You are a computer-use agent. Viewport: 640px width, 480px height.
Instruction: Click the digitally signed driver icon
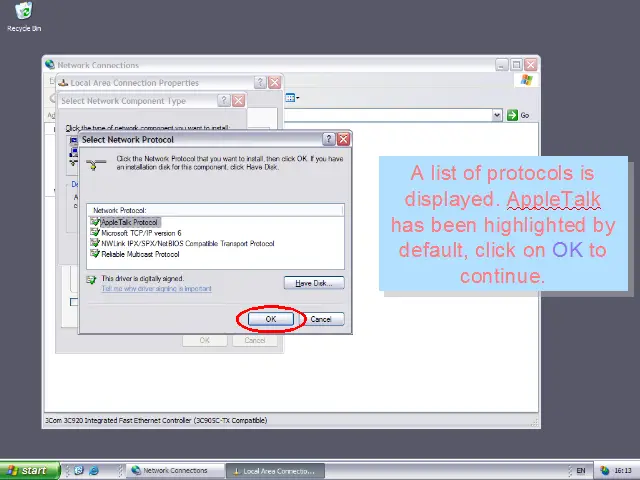click(91, 280)
